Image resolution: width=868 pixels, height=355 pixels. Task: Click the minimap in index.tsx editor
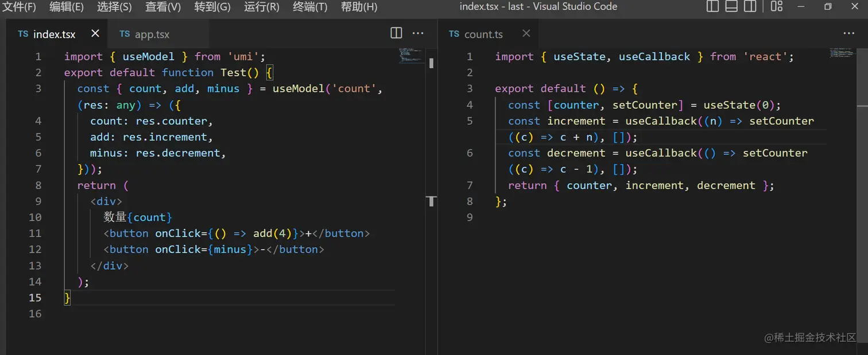click(411, 55)
